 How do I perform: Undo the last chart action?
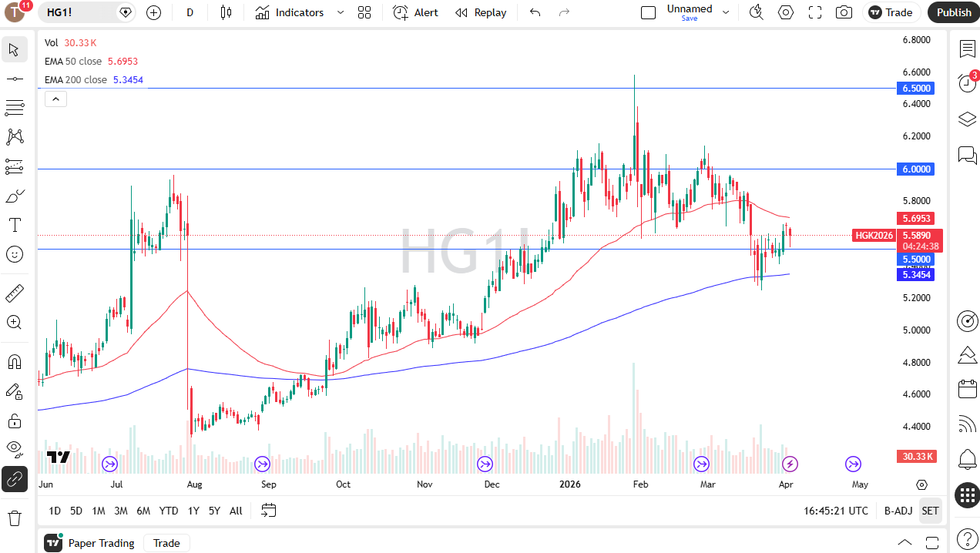coord(535,12)
